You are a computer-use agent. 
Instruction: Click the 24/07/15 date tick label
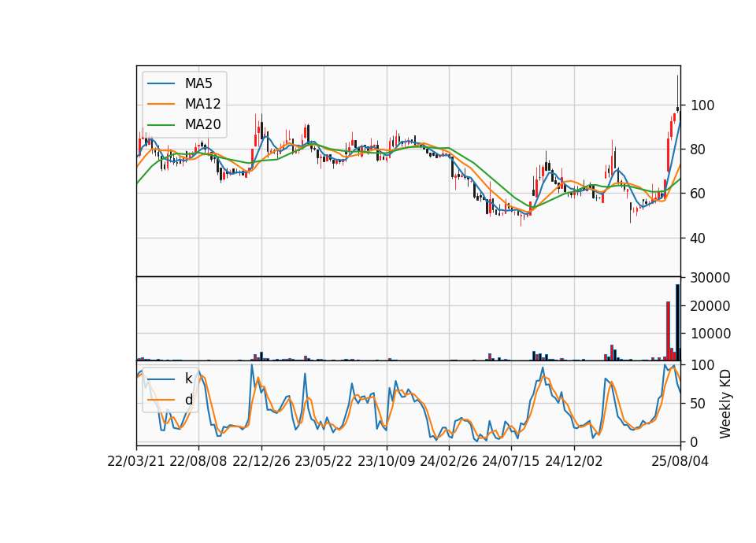tap(511, 461)
